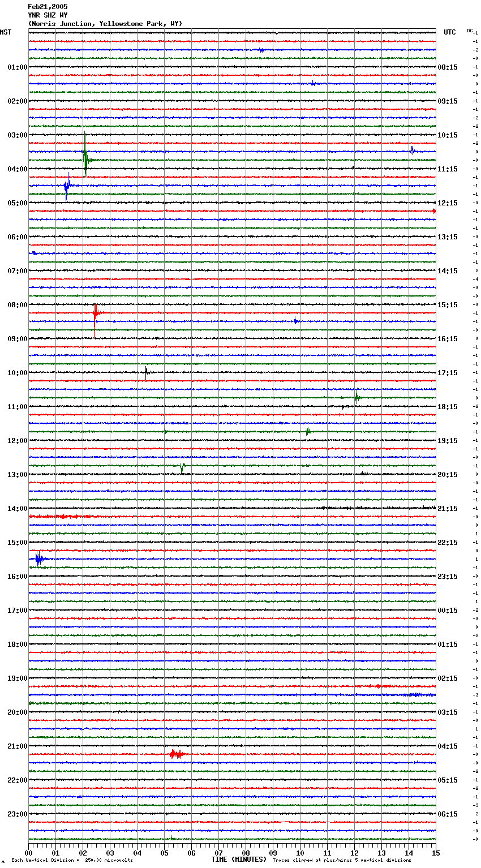Pick the 05:00 MST hour label
Viewport: 481px width, 868px height.
(18, 203)
